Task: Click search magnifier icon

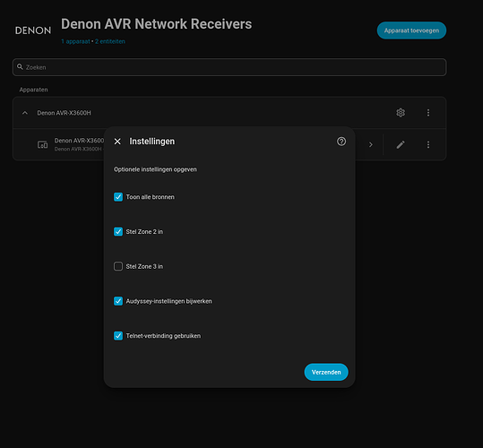Action: (x=20, y=67)
